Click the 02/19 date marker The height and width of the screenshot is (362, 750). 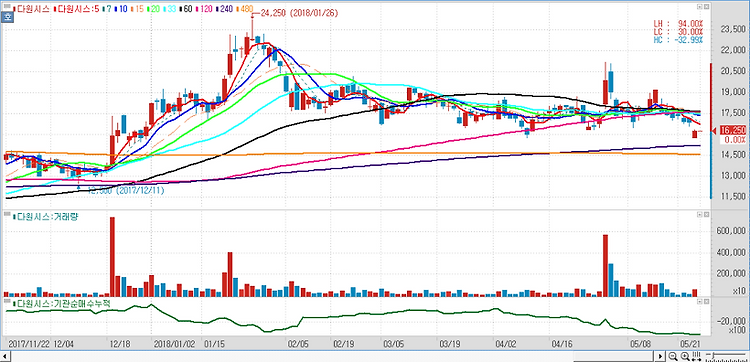click(x=343, y=344)
